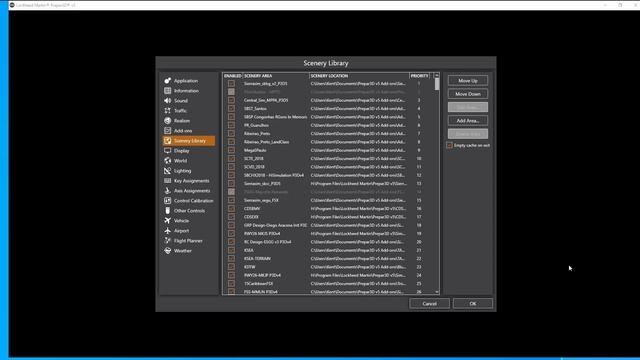
Task: Click the Scenery Library icon
Action: point(167,141)
